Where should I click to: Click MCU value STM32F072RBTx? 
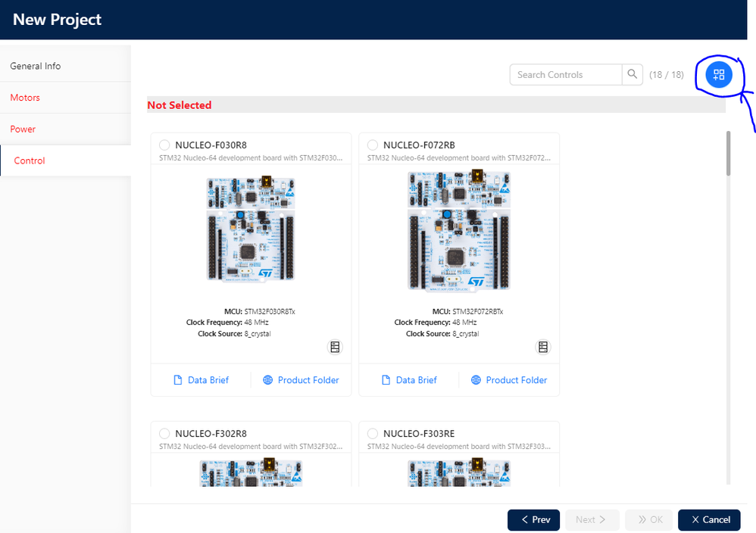tap(478, 312)
